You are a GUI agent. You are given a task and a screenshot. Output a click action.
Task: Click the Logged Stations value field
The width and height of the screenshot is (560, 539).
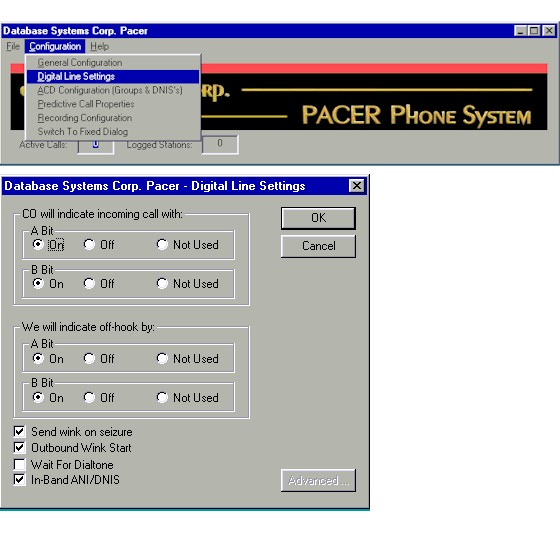click(x=220, y=145)
